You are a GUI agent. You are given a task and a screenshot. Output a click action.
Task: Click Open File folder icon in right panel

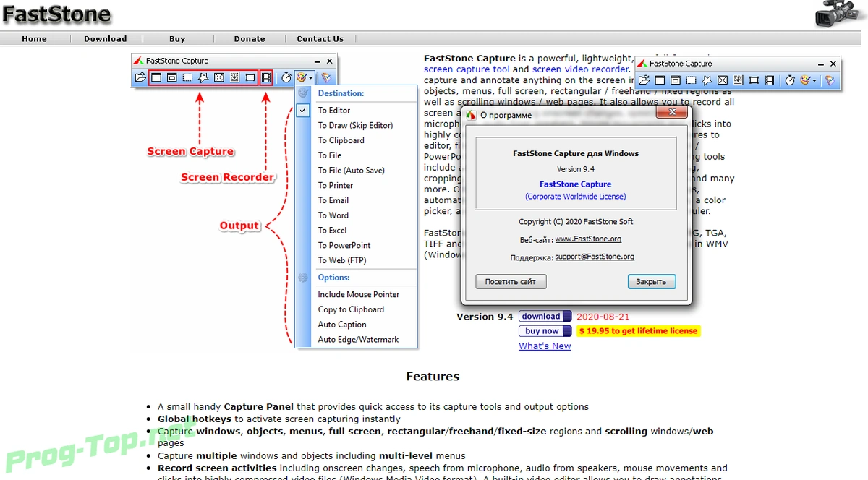click(x=644, y=80)
